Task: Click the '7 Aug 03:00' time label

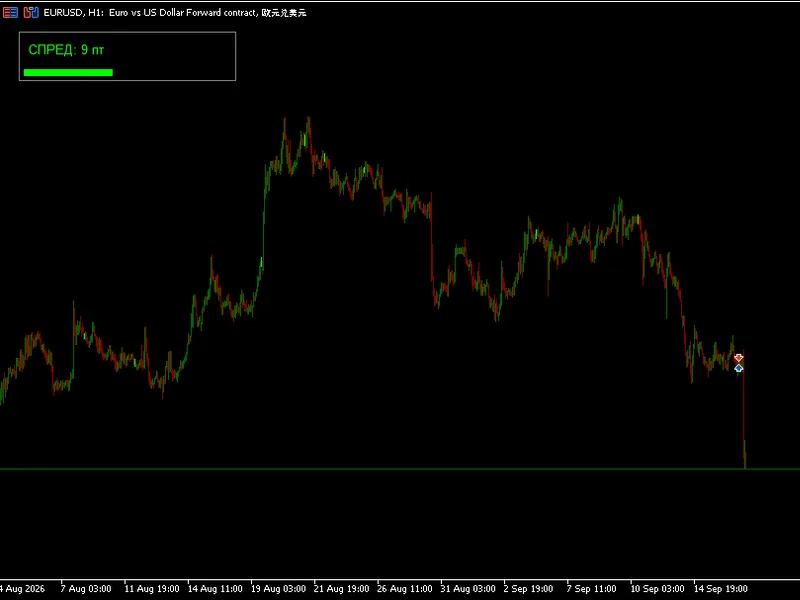Action: click(86, 588)
